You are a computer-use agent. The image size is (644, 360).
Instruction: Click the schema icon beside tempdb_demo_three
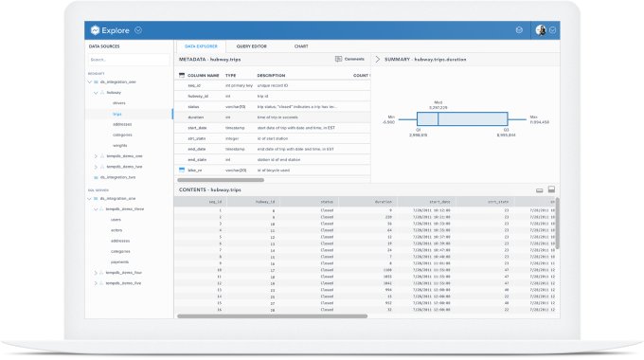pos(101,209)
